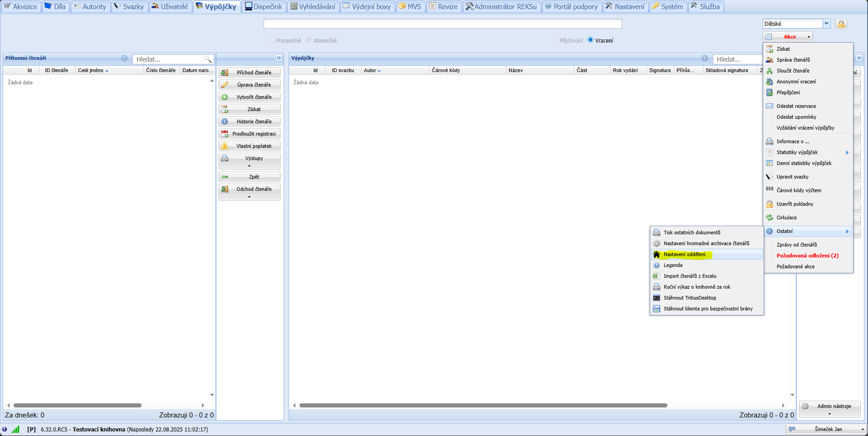Screen dimensions: 868x436
Task: Click the lock icon beside department dropdown
Action: pyautogui.click(x=841, y=24)
